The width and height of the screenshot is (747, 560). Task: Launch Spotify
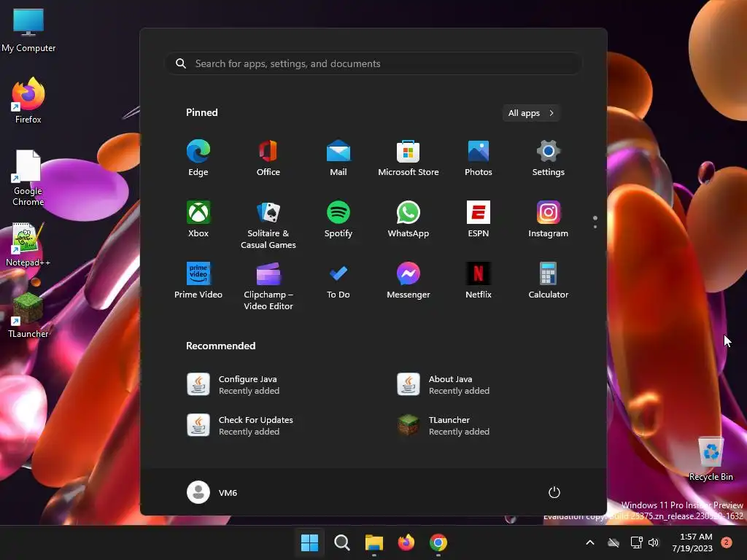[338, 219]
